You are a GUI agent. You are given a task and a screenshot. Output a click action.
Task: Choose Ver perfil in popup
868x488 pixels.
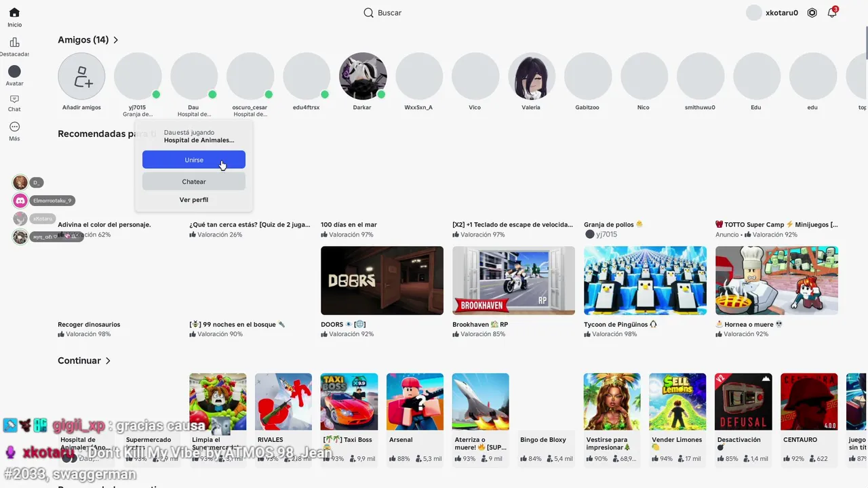[x=194, y=200]
